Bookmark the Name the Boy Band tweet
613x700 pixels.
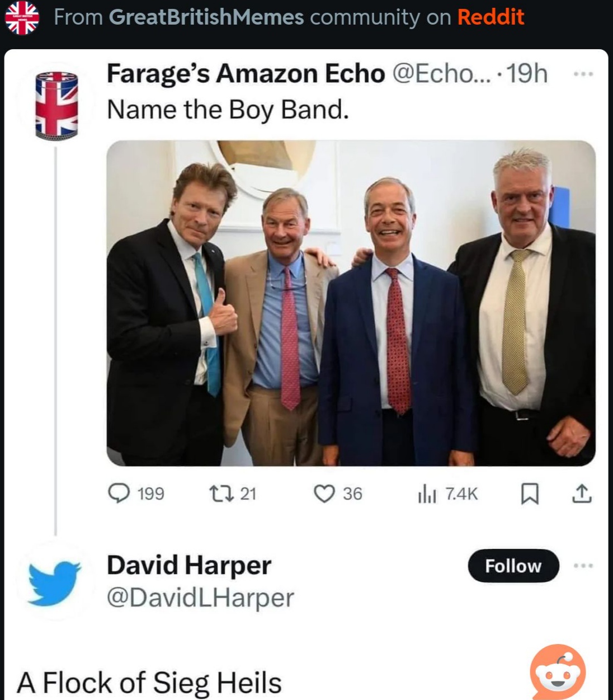click(529, 494)
